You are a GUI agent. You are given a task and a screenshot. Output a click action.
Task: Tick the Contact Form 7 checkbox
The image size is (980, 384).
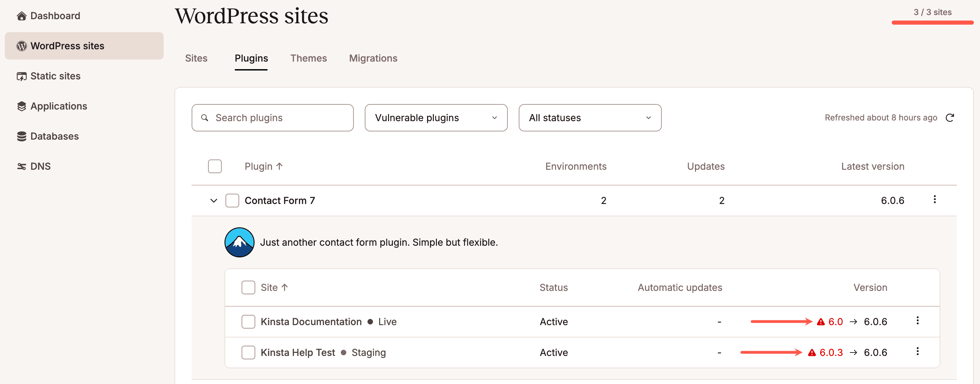232,201
